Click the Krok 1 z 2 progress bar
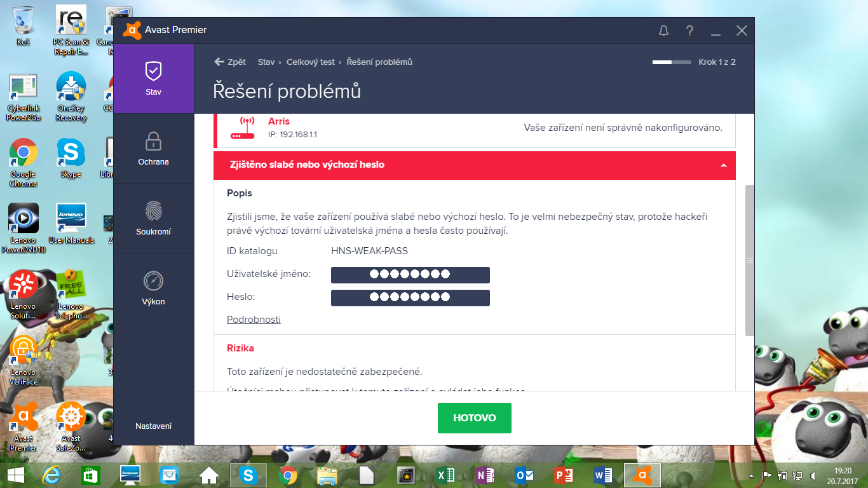 [x=672, y=62]
